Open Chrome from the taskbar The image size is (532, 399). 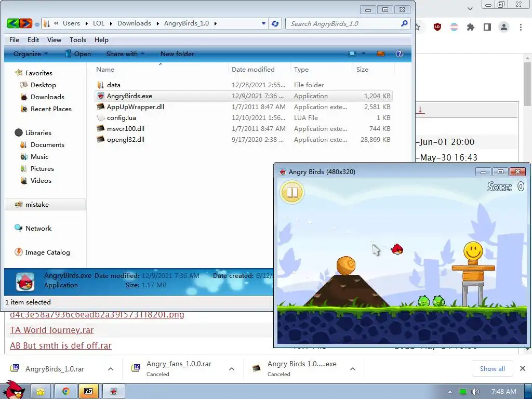coord(65,392)
